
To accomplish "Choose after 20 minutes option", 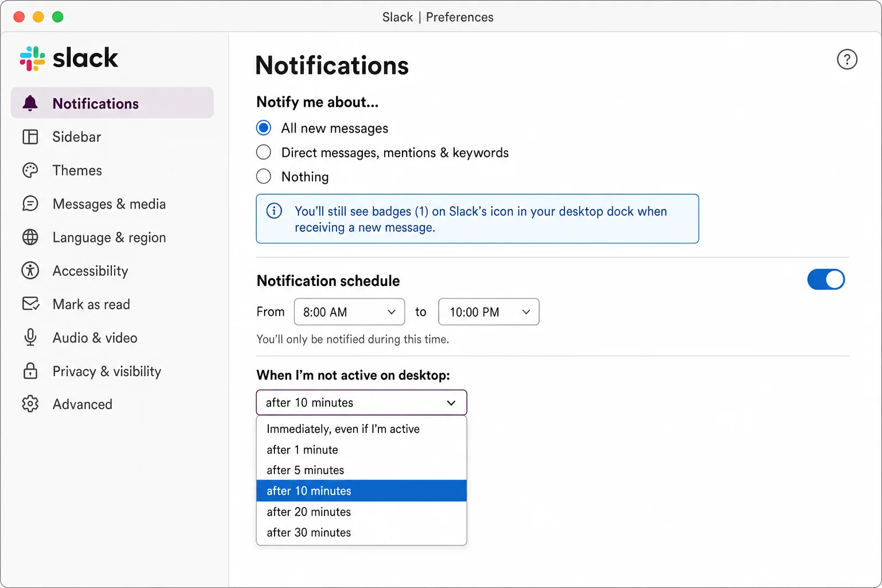I will tap(361, 512).
